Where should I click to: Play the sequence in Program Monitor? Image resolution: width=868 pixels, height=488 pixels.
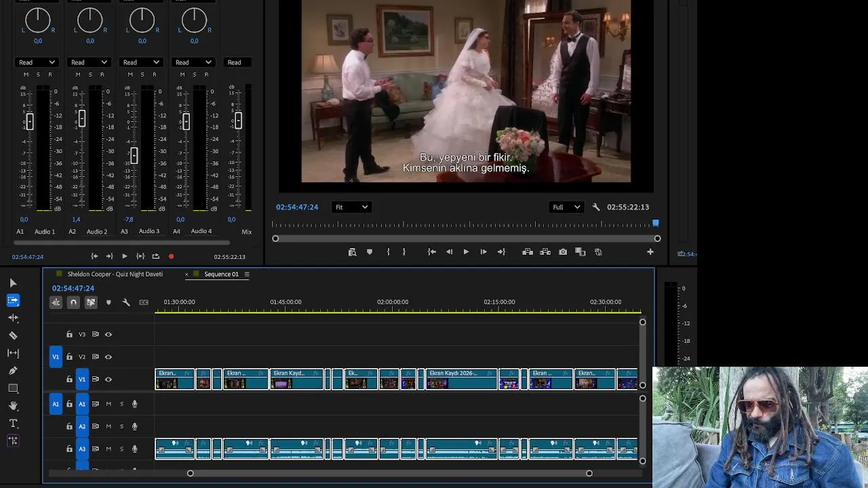click(466, 252)
